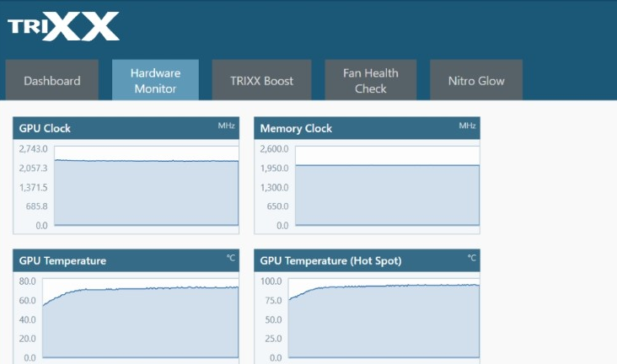Click the GPU Temperature (Hot Spot) header
This screenshot has width=617, height=364.
tap(367, 260)
